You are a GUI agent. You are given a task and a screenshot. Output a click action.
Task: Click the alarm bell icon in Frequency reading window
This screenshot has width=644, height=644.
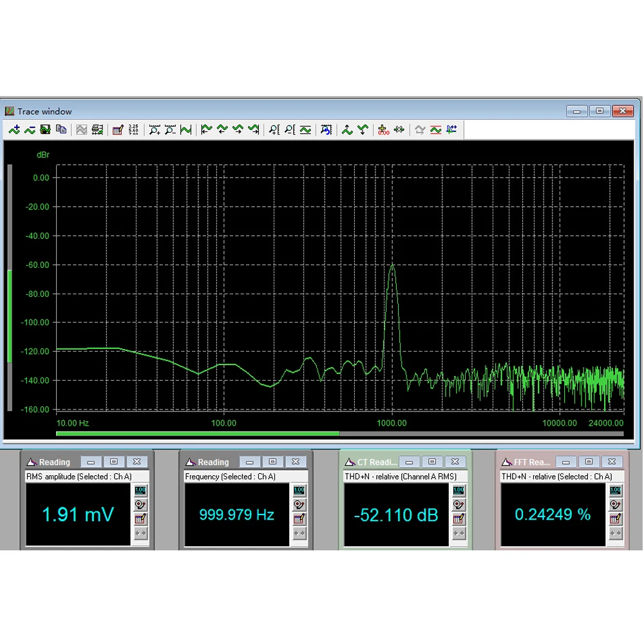299,504
